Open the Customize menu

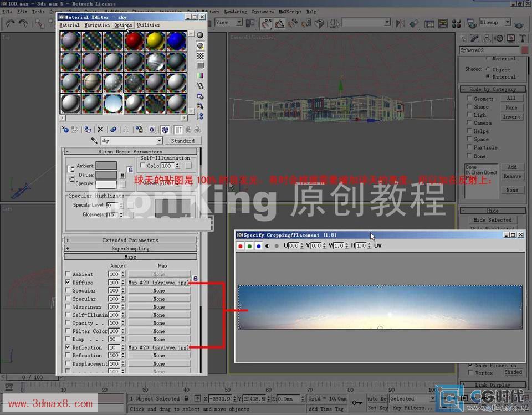pyautogui.click(x=263, y=12)
